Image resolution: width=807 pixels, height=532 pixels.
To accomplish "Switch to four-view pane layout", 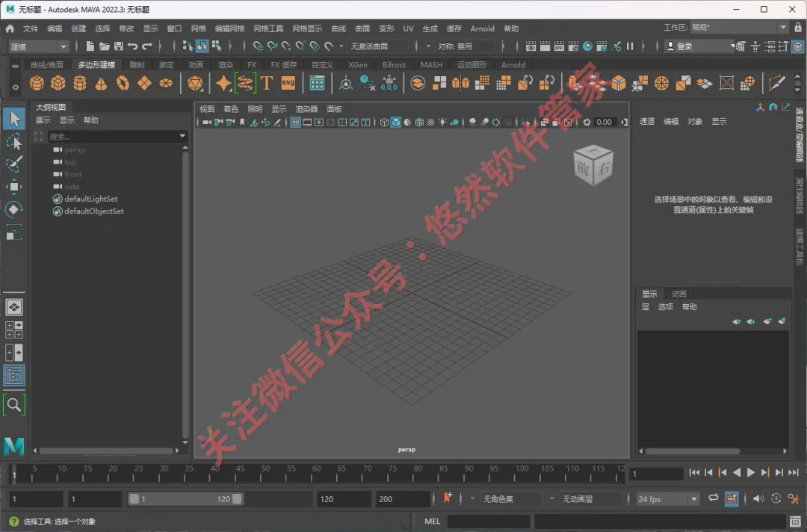I will 14,330.
